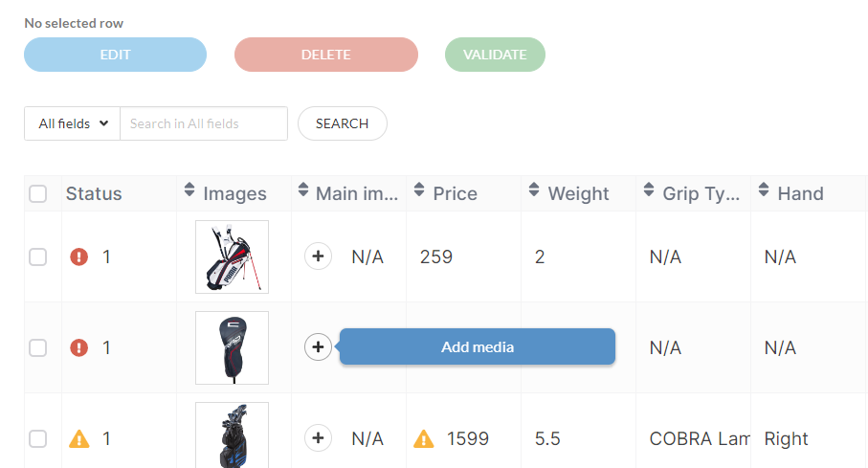
Task: Click the plus icon beside Add media tooltip
Action: click(x=318, y=347)
